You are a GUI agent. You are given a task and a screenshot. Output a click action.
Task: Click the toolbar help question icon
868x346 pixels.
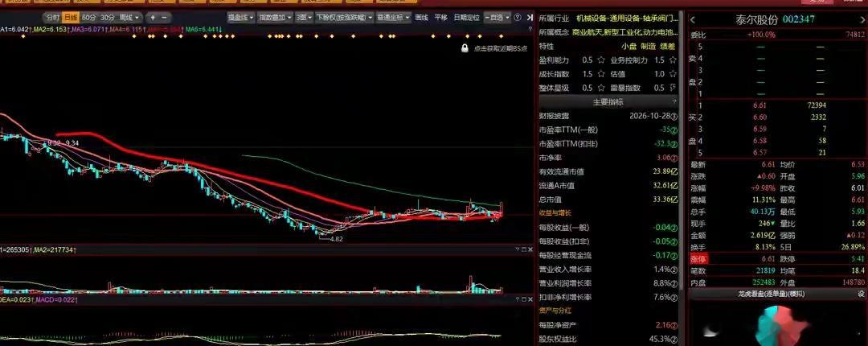[518, 18]
